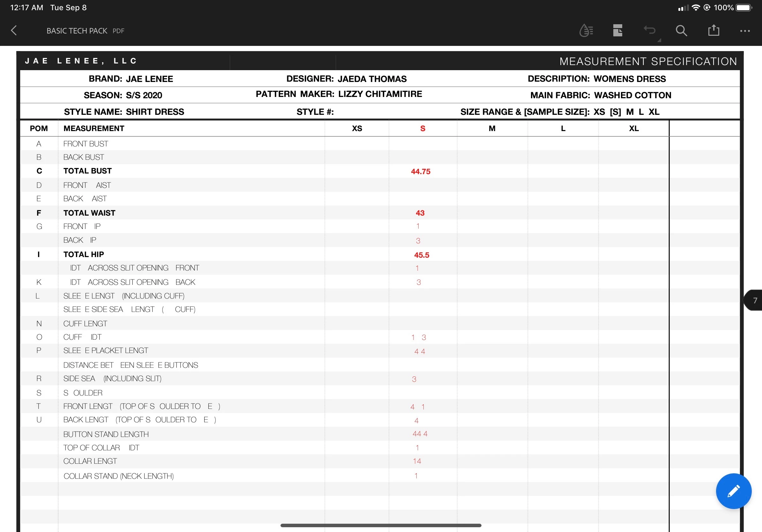Enable Liquid Mode reading view

586,31
